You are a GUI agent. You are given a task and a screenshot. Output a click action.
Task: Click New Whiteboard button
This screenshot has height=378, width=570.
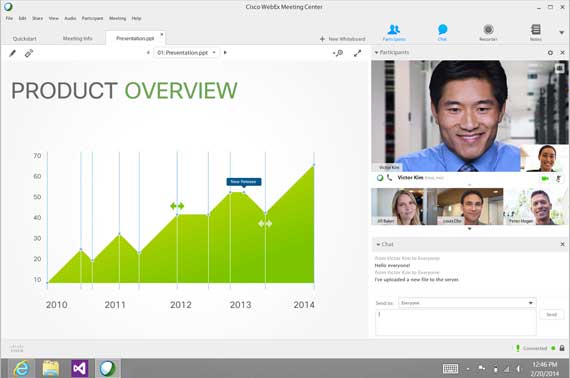pos(342,39)
